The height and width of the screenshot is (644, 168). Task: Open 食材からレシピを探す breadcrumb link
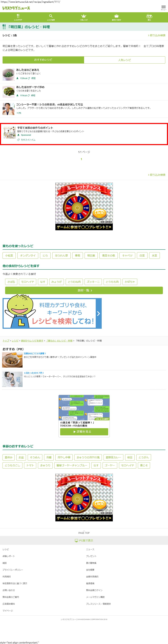coord(32,341)
